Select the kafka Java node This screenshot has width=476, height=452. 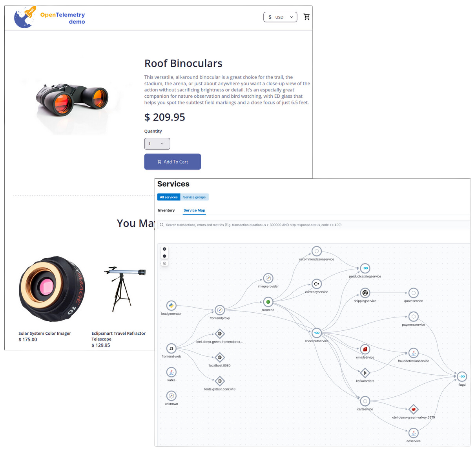point(171,372)
